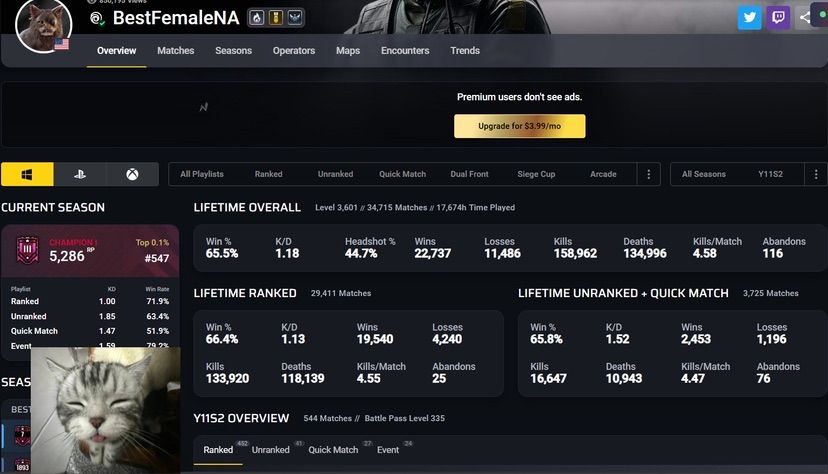This screenshot has width=828, height=474.
Task: Click lifetime overall Deaths 134,996
Action: pos(645,248)
